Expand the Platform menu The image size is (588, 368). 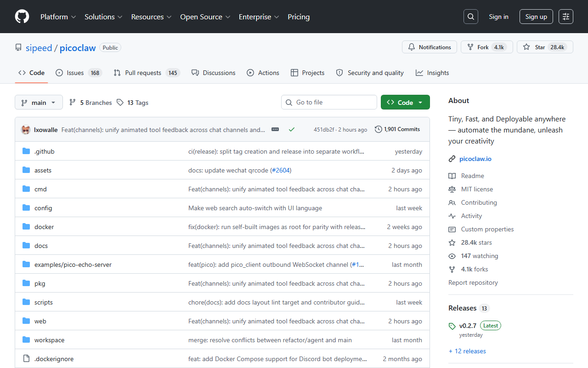point(58,17)
